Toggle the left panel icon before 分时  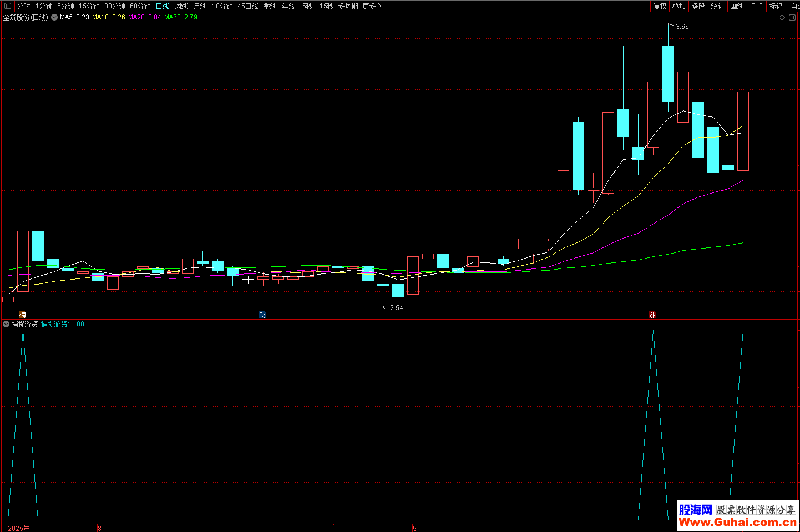[x=8, y=6]
